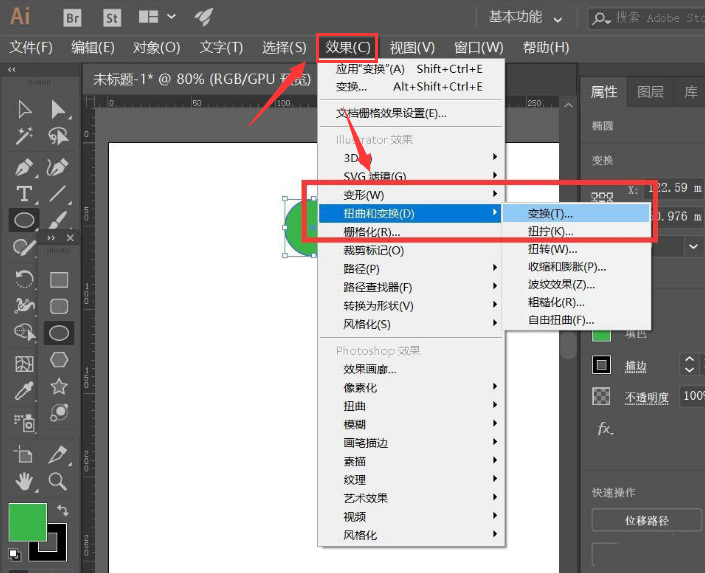The width and height of the screenshot is (705, 573).
Task: Click the fx effects icon in Properties
Action: tap(604, 428)
